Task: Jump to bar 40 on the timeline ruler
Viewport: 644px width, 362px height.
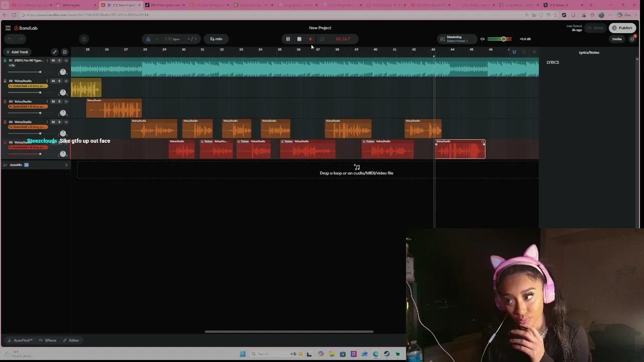Action: pos(375,49)
